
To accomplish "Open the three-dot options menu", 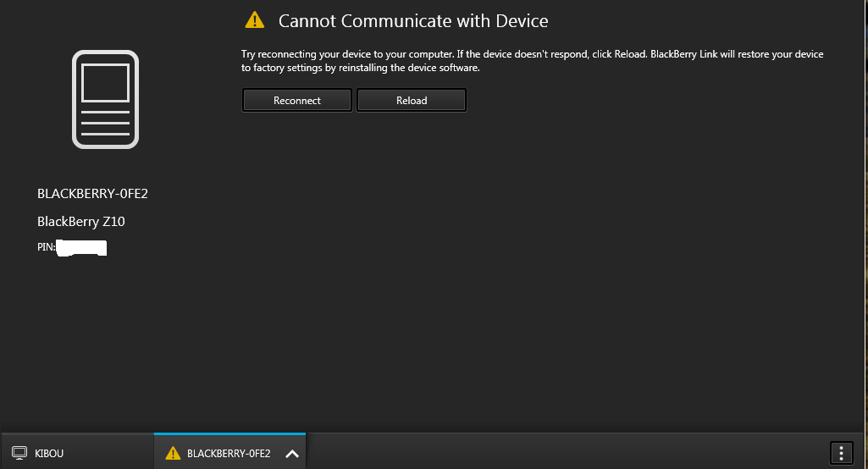I will click(842, 453).
